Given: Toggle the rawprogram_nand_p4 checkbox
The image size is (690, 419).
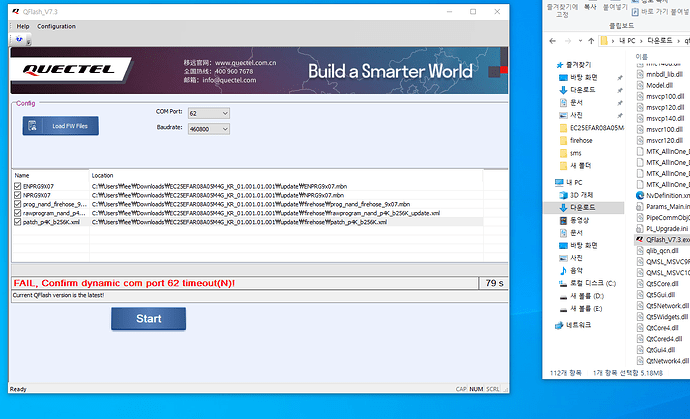Looking at the screenshot, I should 18,213.
